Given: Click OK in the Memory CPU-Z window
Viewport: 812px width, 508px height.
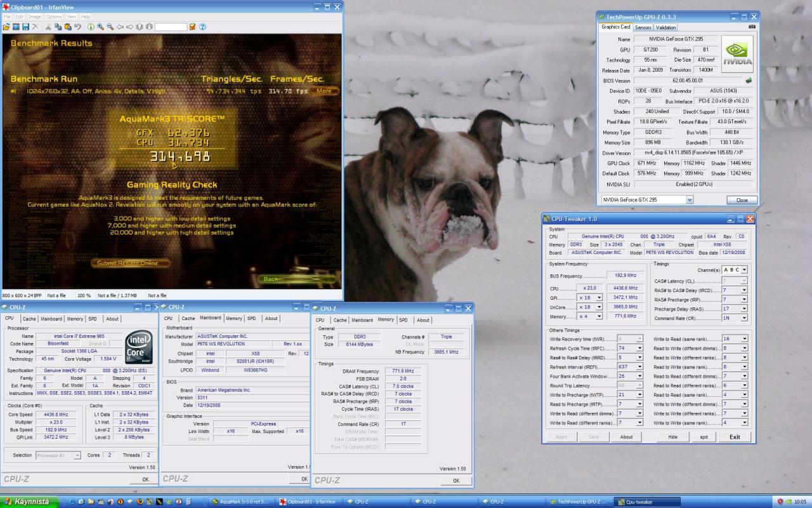Looking at the screenshot, I should (x=456, y=481).
